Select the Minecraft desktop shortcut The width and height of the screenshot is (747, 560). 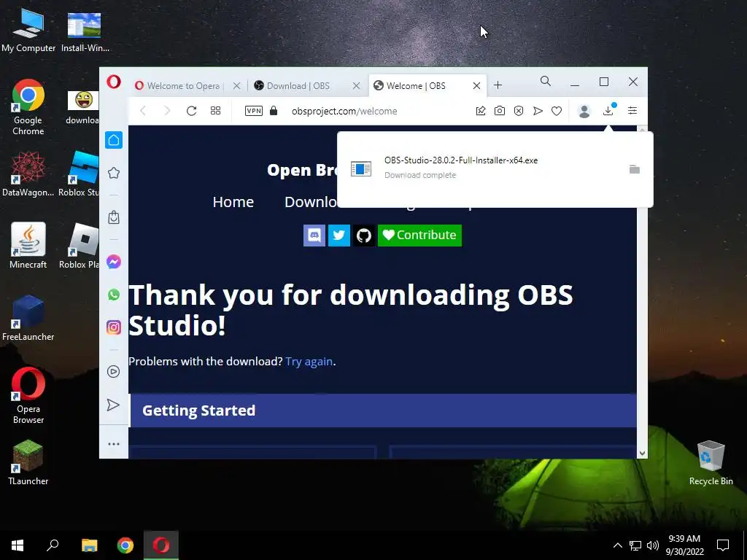28,246
